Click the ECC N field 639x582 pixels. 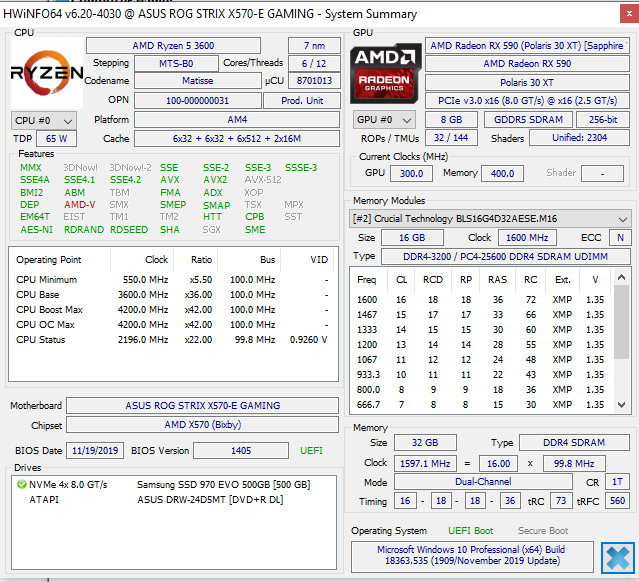pyautogui.click(x=620, y=238)
